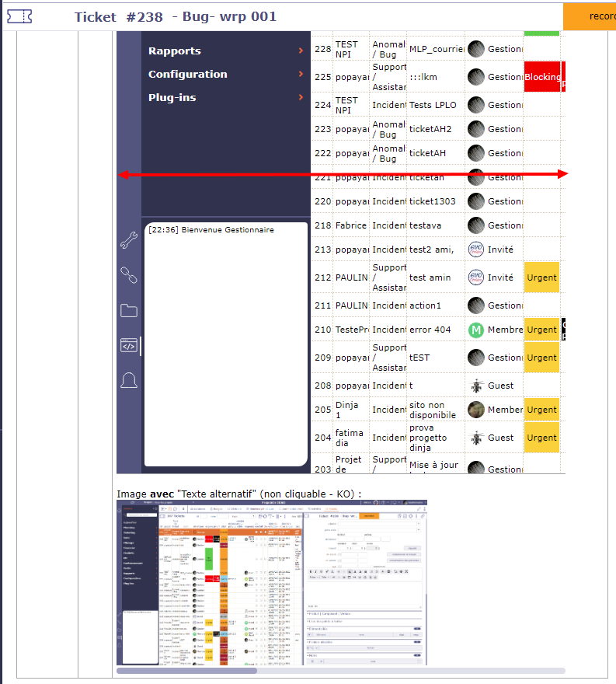The image size is (616, 684).
Task: Open the Plug-ins menu entry
Action: (x=172, y=98)
